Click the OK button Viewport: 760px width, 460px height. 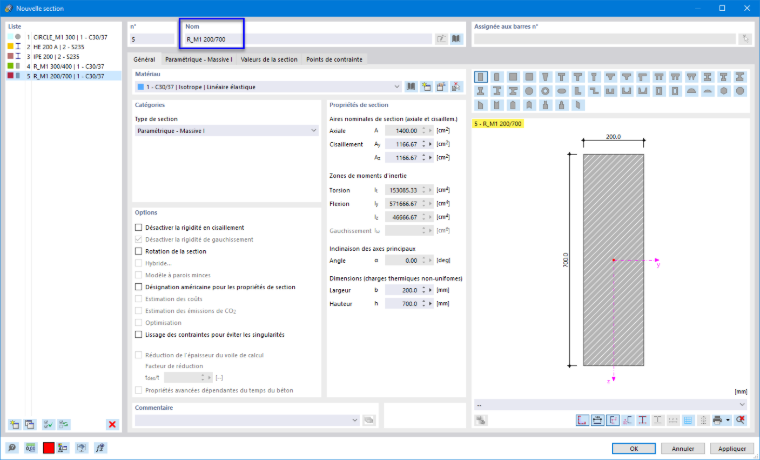pos(633,448)
